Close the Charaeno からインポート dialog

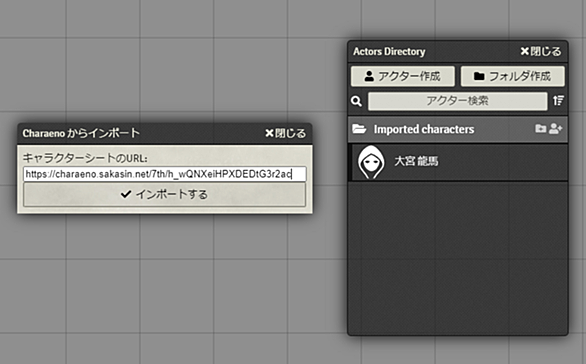[285, 133]
